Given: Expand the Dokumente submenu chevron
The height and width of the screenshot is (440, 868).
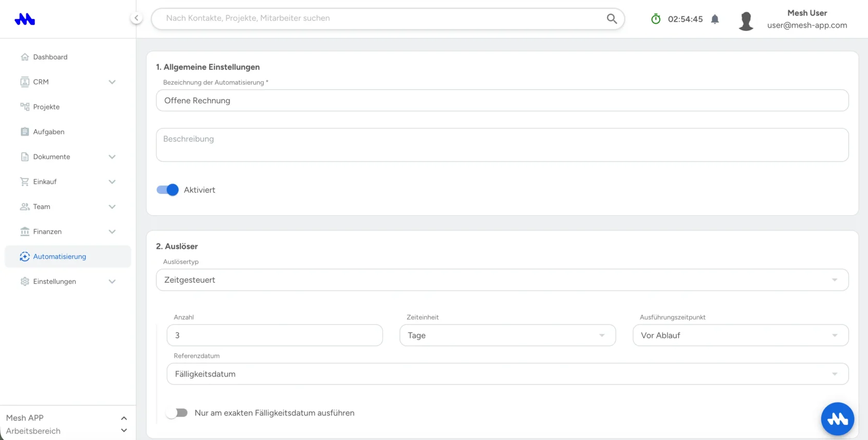Looking at the screenshot, I should tap(112, 157).
